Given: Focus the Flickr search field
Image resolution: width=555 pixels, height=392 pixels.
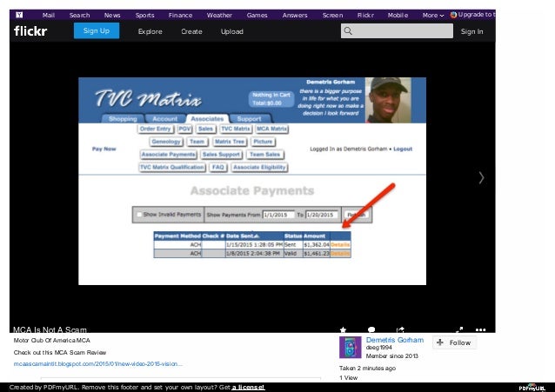Looking at the screenshot, I should pos(397,31).
